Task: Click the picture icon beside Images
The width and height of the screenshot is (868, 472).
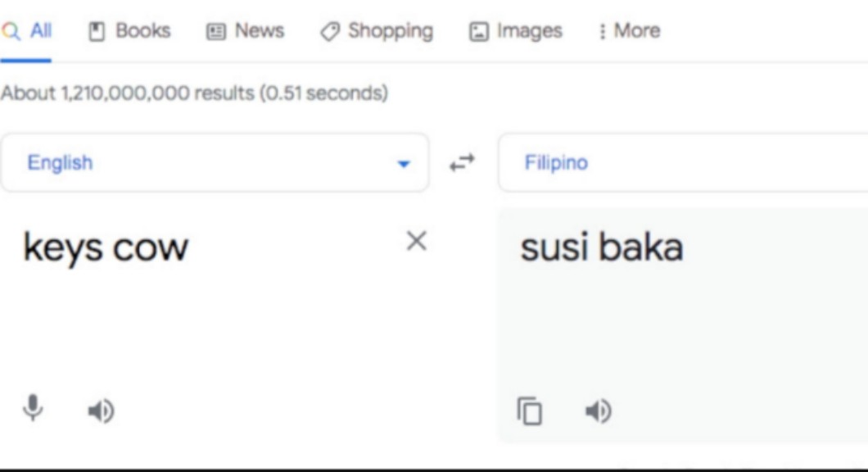Action: [477, 32]
